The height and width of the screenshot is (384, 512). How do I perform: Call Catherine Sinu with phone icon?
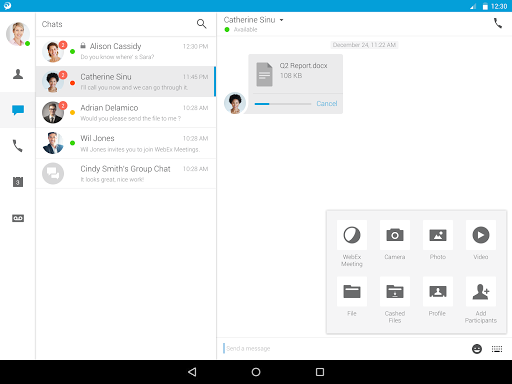click(498, 23)
